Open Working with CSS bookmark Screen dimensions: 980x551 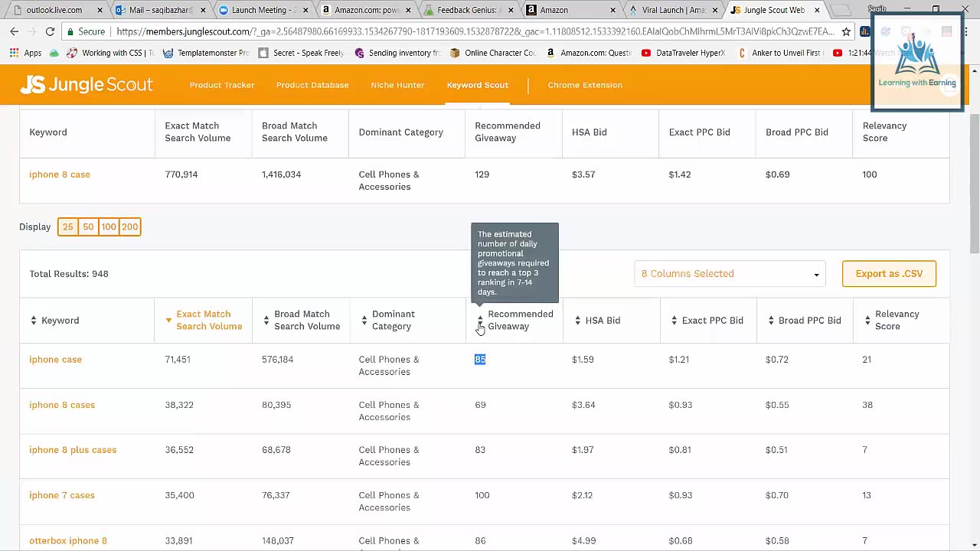coord(110,53)
